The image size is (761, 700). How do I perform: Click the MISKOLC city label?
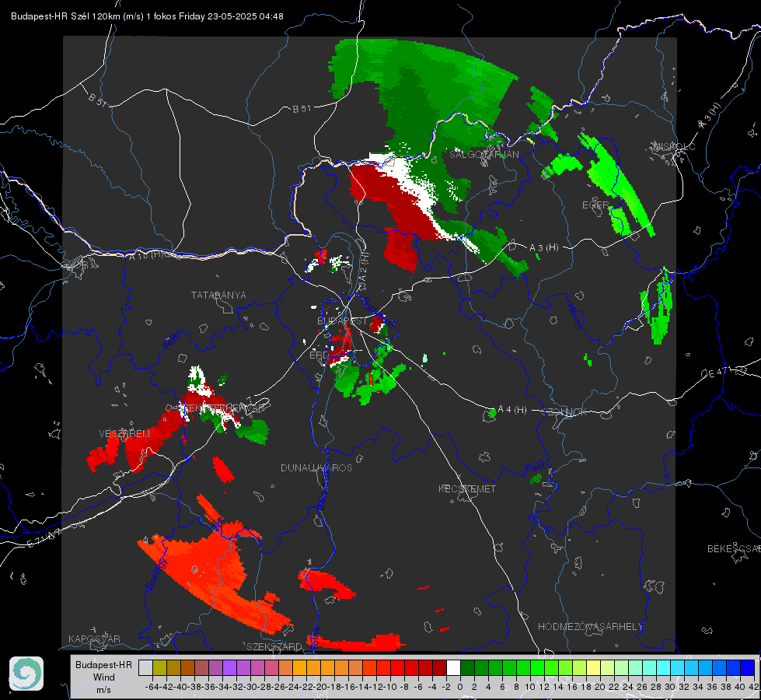(674, 147)
